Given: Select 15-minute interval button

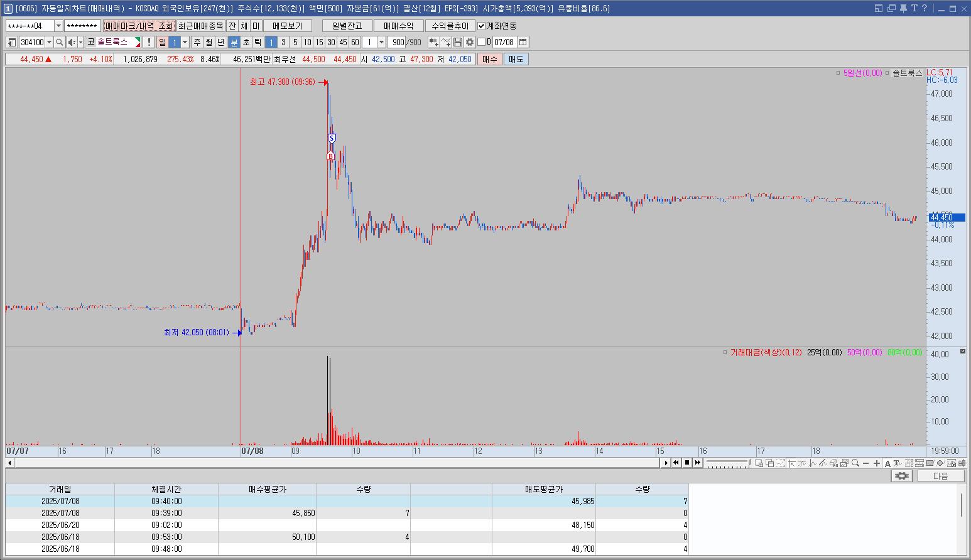Looking at the screenshot, I should coord(319,42).
